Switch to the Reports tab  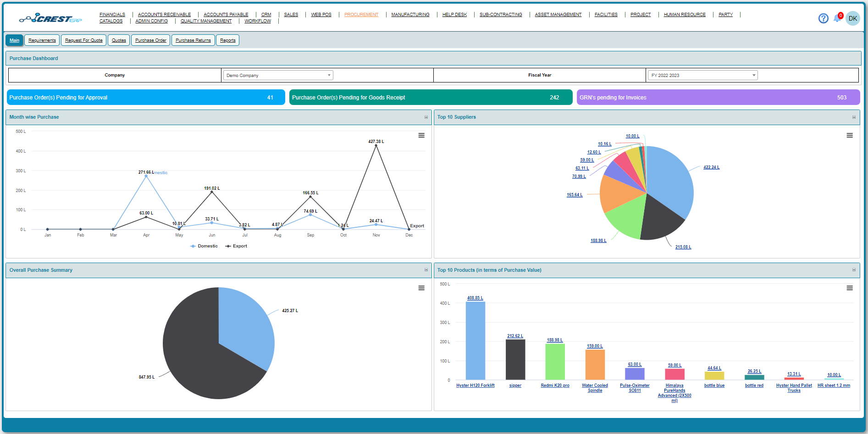point(227,40)
